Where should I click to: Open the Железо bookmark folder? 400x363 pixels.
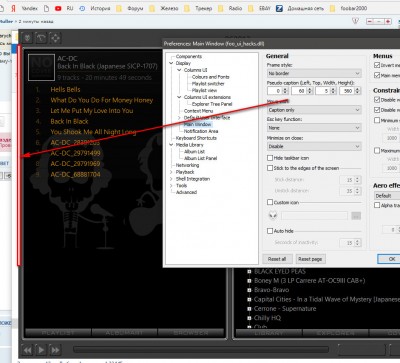[152, 9]
